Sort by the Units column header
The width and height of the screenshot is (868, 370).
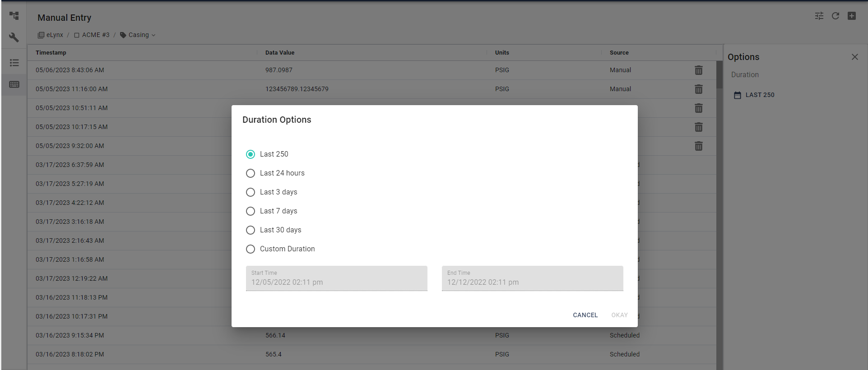click(502, 53)
